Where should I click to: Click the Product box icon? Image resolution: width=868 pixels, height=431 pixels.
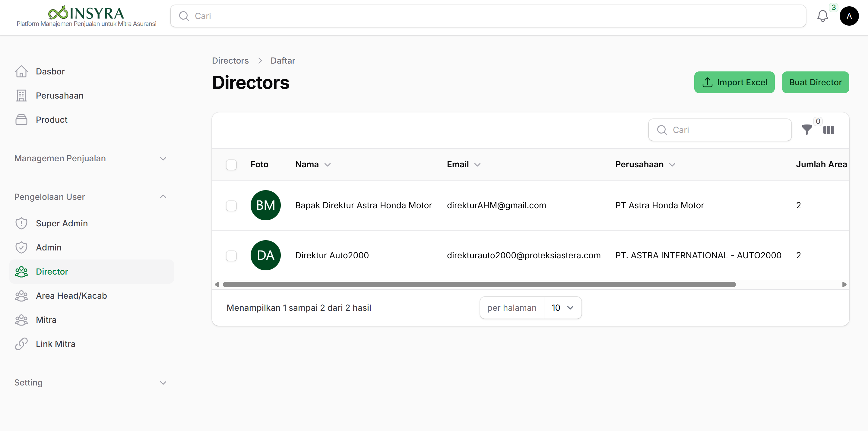click(21, 120)
